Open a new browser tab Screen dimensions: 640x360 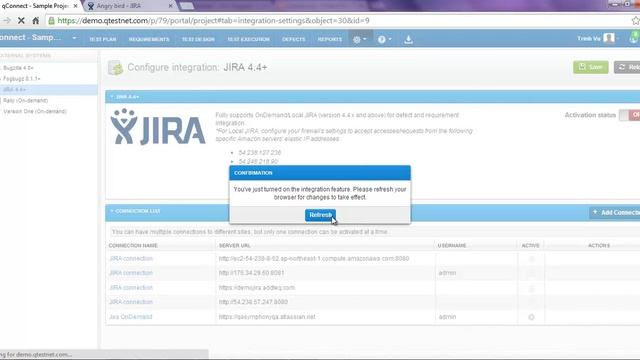[x=187, y=6]
